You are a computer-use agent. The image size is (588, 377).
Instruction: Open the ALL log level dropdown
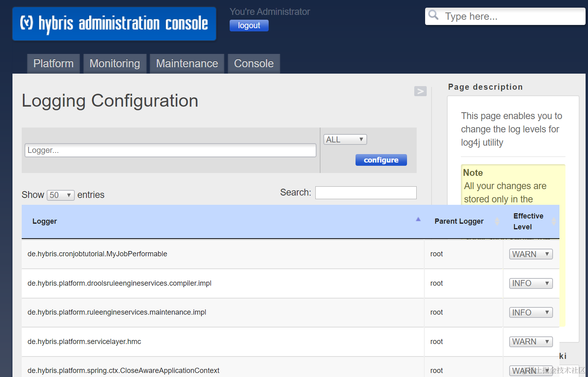[345, 140]
